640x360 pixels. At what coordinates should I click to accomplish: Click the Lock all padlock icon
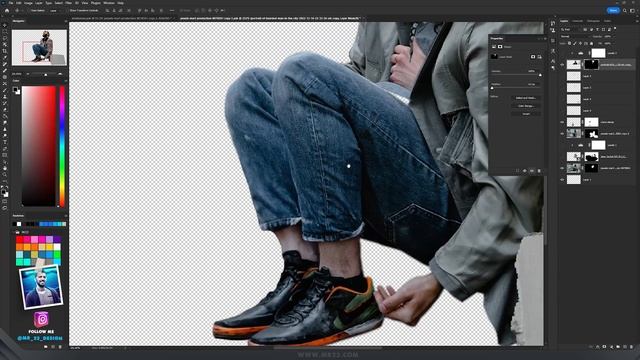point(591,43)
